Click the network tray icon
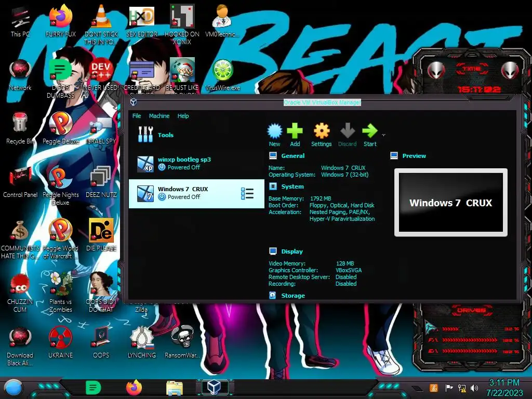The width and height of the screenshot is (532, 399). tap(461, 388)
